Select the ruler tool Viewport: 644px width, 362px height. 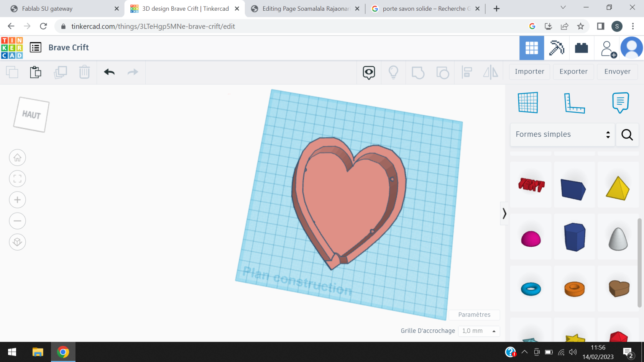pos(574,103)
